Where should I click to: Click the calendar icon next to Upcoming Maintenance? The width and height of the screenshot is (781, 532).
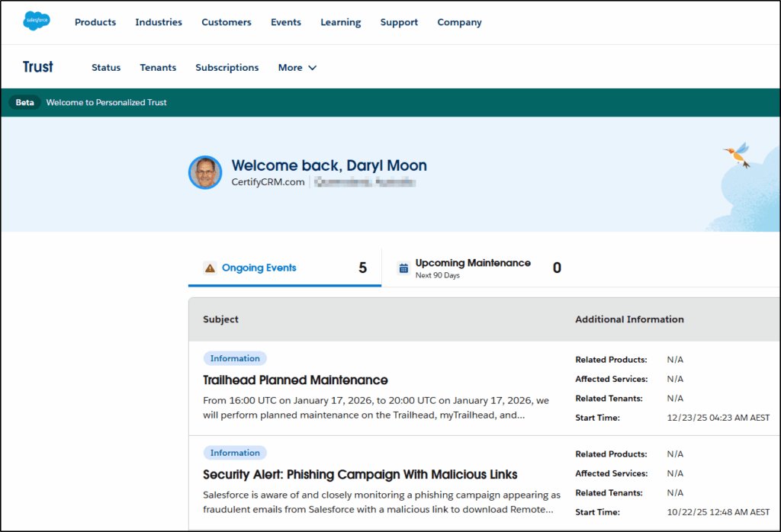click(403, 268)
